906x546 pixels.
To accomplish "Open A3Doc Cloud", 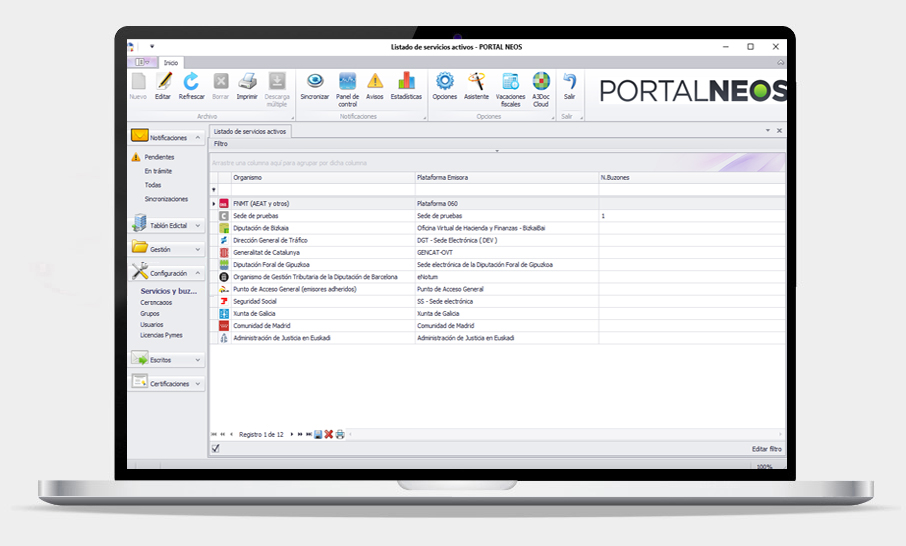I will click(540, 85).
